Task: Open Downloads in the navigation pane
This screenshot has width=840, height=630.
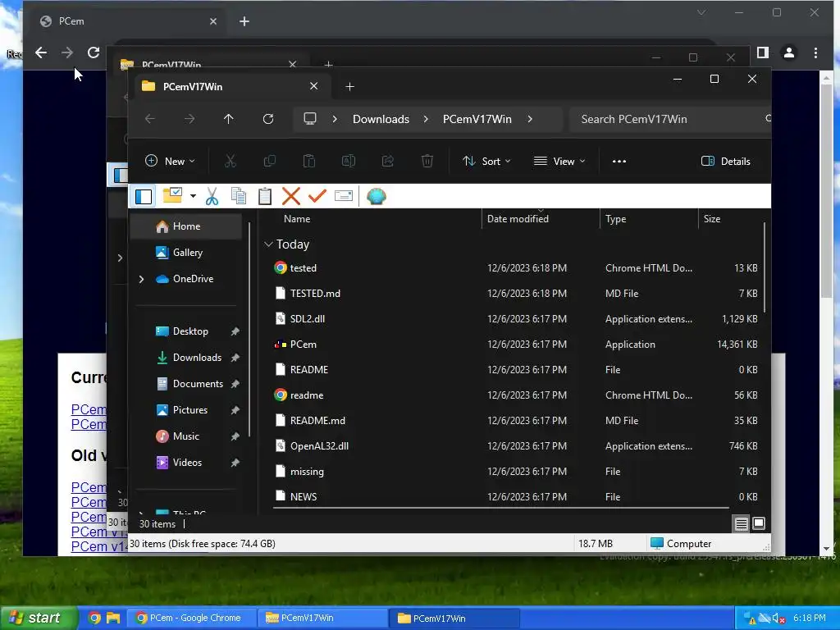Action: click(x=186, y=358)
